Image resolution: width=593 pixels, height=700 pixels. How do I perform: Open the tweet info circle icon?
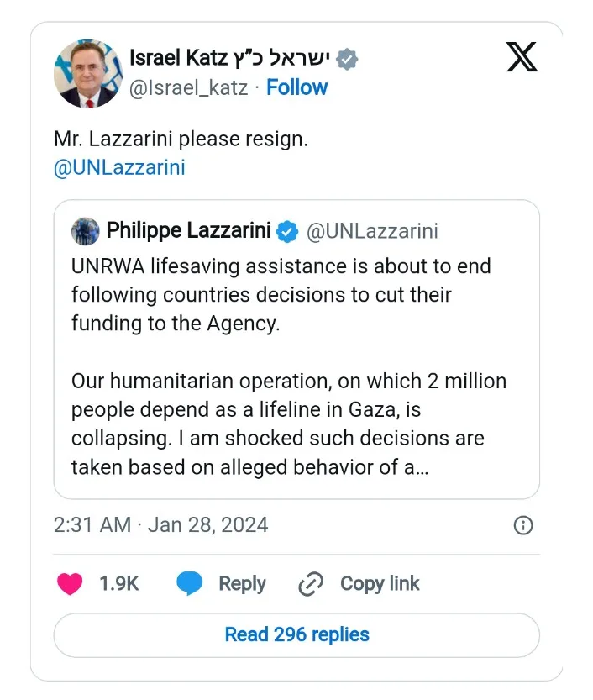(x=523, y=525)
